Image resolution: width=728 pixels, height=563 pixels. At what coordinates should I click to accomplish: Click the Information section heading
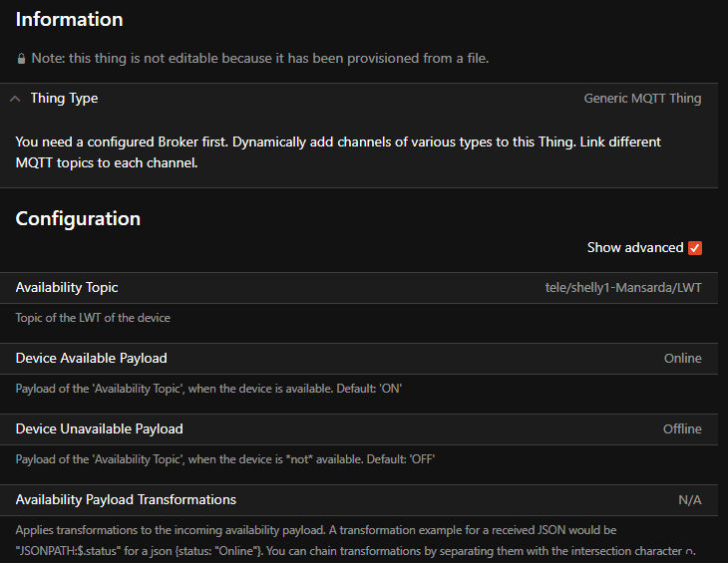pos(69,20)
